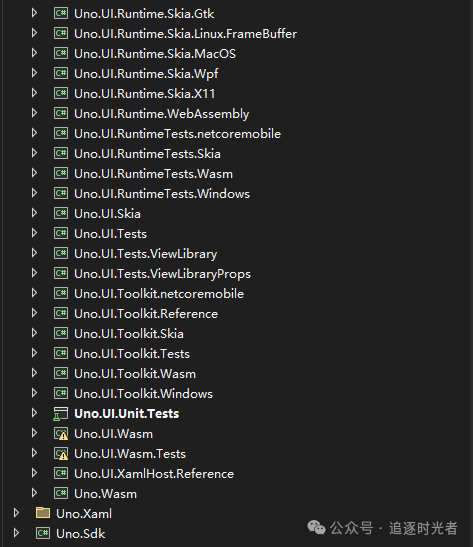Click the Uno.Xaml folder icon

coord(43,513)
